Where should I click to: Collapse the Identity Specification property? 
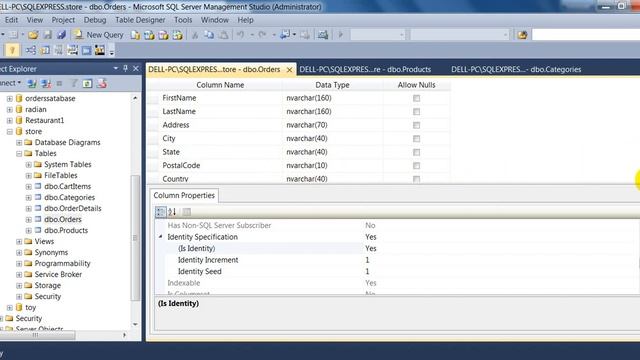tap(160, 237)
